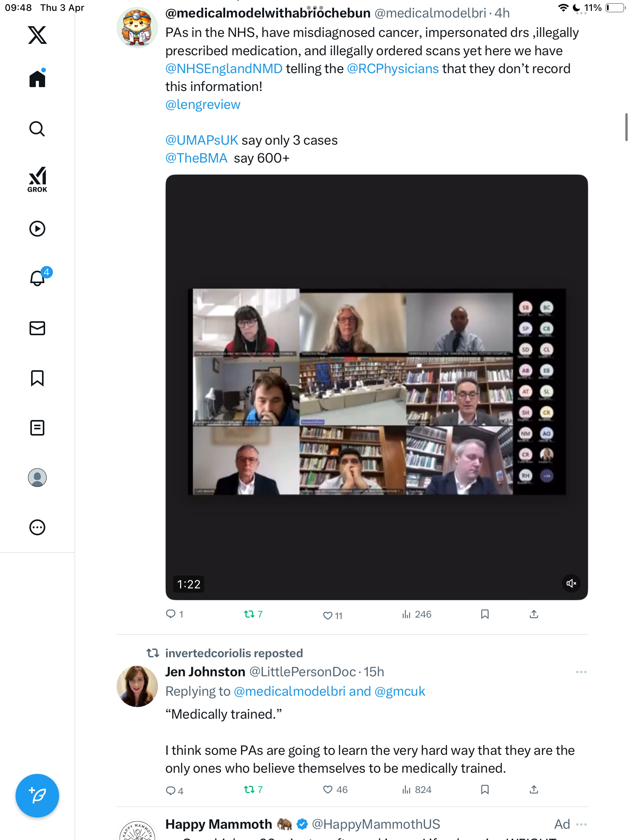Open more options on Happy Mammoth ad
This screenshot has height=840, width=630.
click(x=581, y=824)
